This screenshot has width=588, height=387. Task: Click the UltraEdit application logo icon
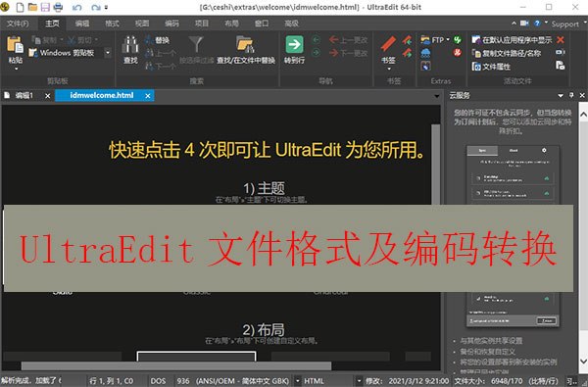pos(5,7)
